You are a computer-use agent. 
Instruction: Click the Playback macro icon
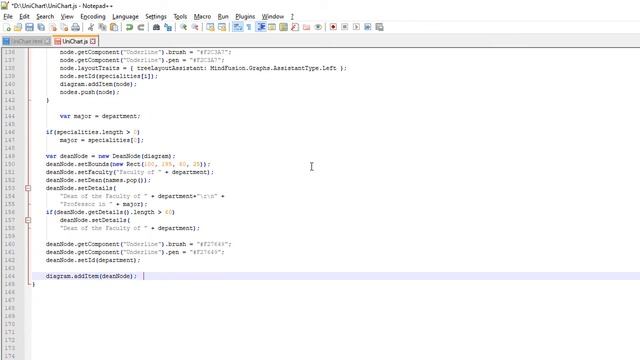tap(356, 27)
